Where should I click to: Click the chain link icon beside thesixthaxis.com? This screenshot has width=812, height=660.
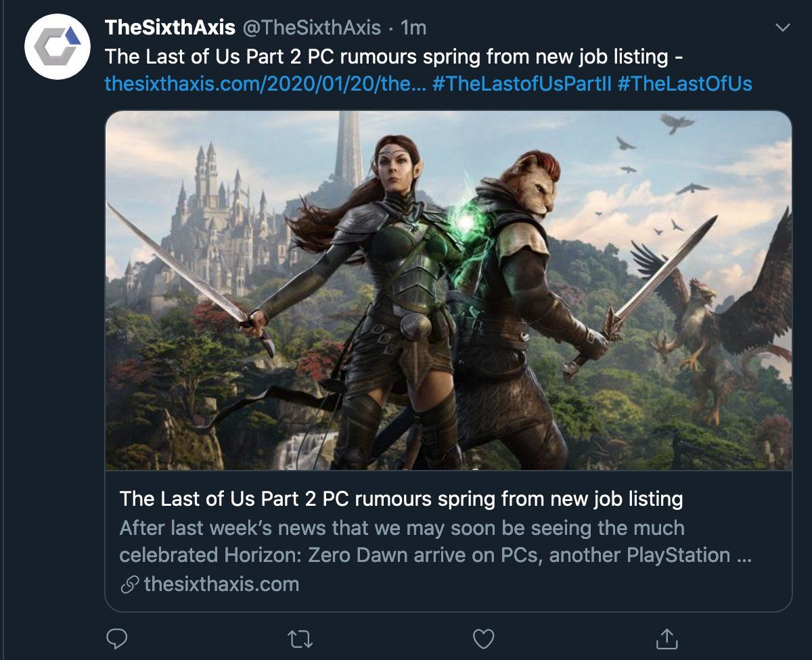click(130, 584)
